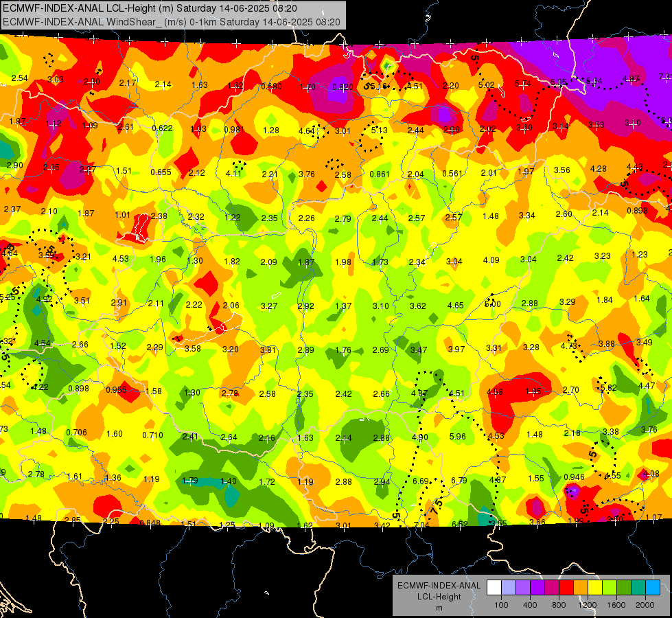Click wind shear value 0.680
Viewport: 672px width, 618px height.
272,87
